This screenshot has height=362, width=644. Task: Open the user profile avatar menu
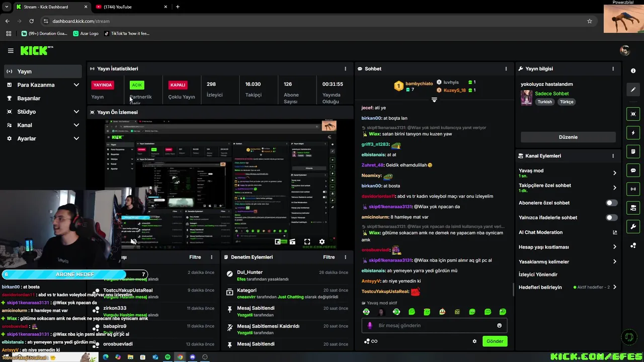pos(625,50)
